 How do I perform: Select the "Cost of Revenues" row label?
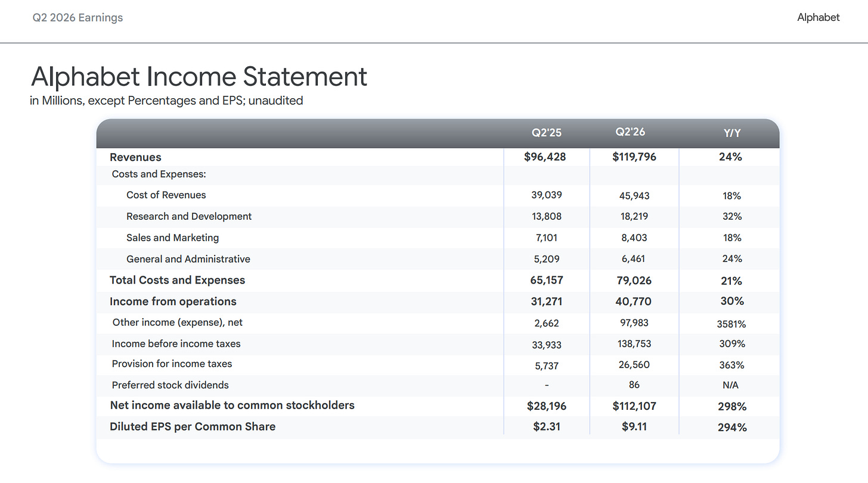coord(166,195)
